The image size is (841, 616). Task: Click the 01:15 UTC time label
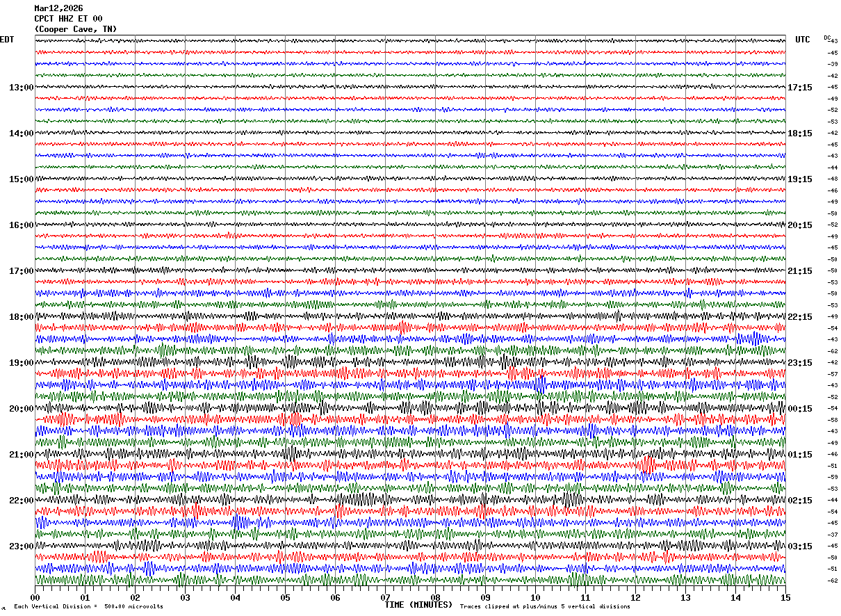(x=800, y=455)
